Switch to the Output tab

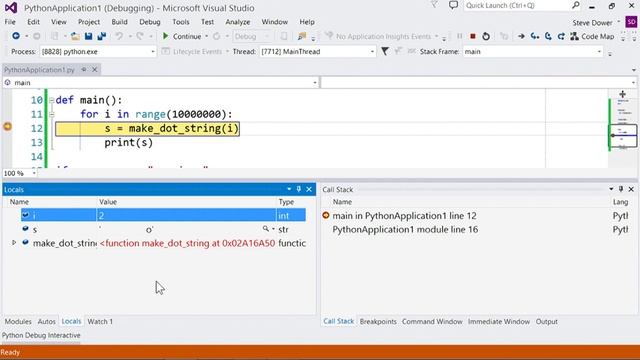tap(547, 322)
